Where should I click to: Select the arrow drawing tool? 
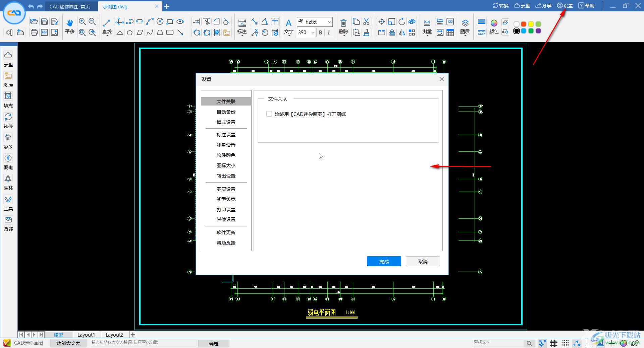coord(180,32)
